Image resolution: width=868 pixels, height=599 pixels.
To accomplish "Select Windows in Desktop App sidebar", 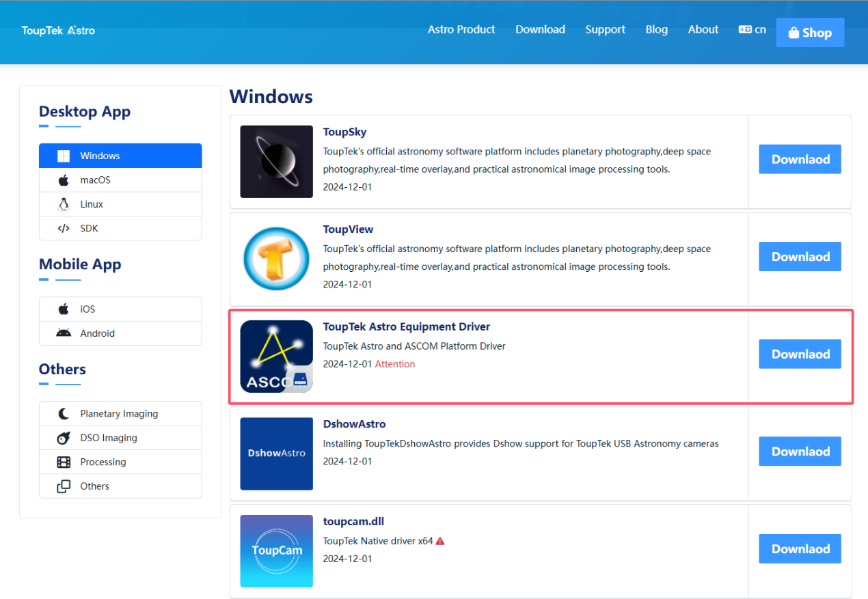I will tap(120, 156).
